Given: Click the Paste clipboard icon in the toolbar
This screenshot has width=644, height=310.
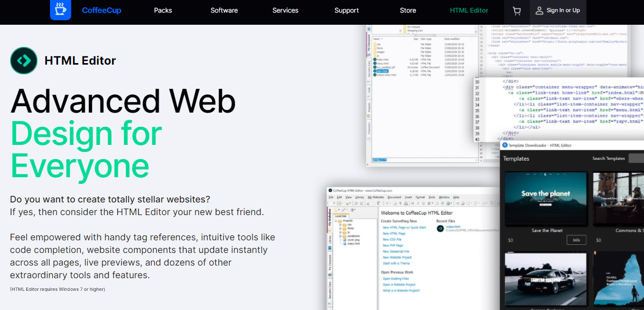Looking at the screenshot, I should tap(379, 203).
